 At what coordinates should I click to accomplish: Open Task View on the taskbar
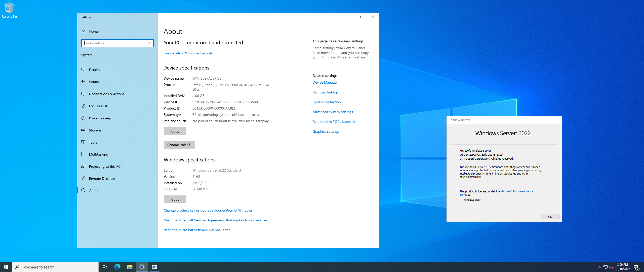(105, 267)
